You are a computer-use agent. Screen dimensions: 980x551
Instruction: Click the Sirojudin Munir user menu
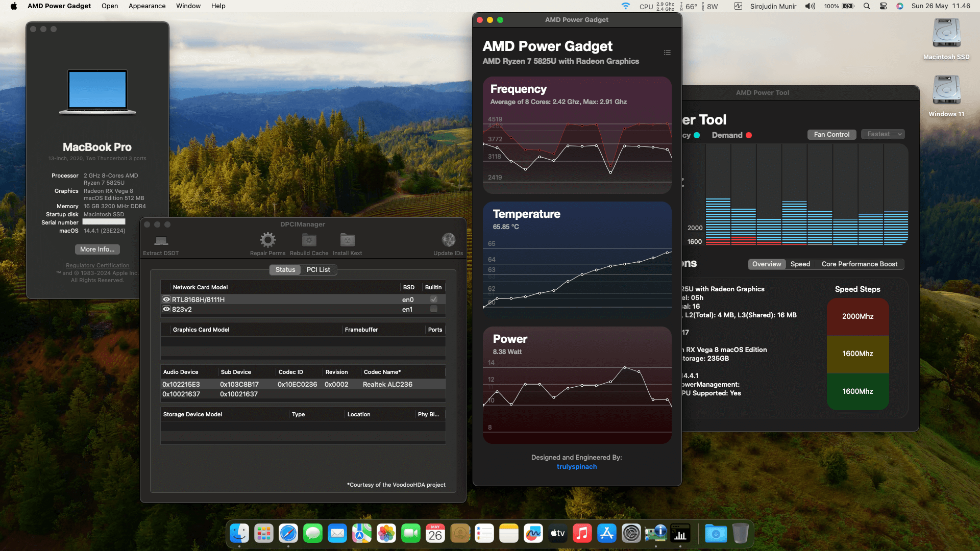(x=773, y=6)
